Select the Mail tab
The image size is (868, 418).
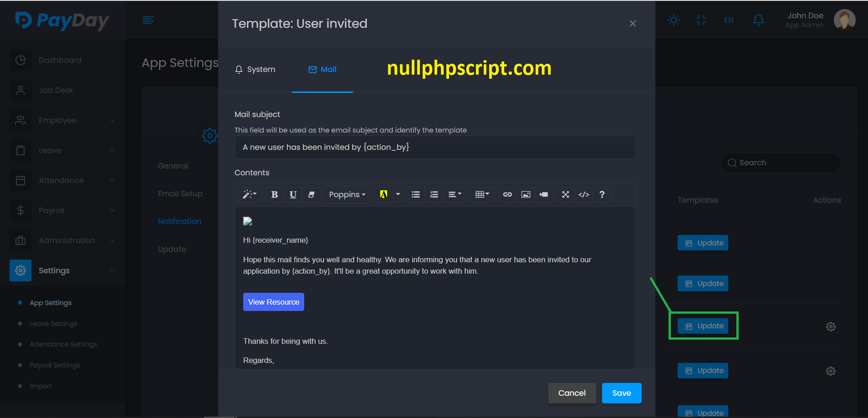point(322,69)
